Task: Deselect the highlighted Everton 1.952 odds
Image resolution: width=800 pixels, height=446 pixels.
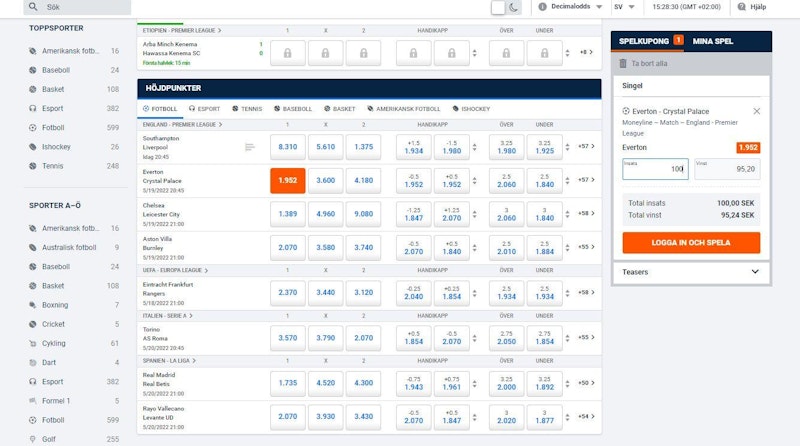Action: 287,180
